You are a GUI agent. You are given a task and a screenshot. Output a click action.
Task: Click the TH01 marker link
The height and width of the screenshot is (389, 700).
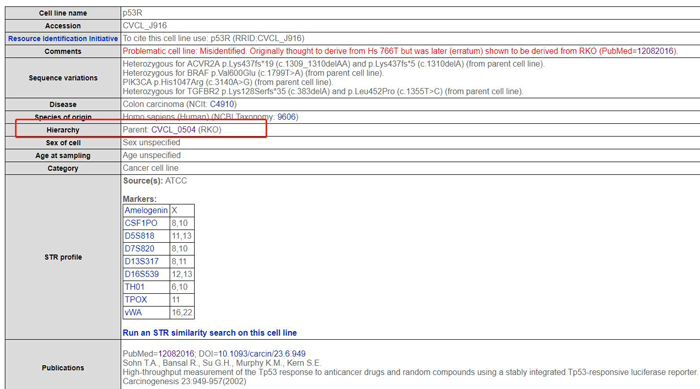pos(134,287)
